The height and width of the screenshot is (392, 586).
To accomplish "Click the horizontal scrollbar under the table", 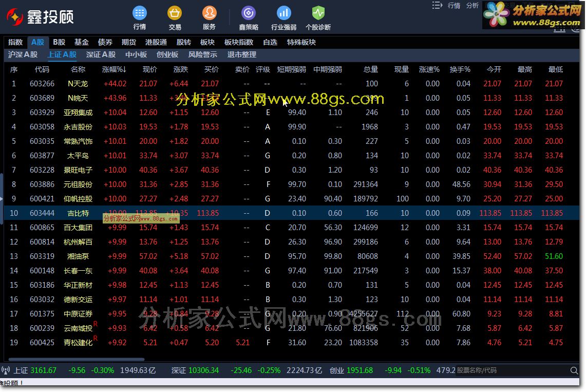I will pyautogui.click(x=76, y=359).
